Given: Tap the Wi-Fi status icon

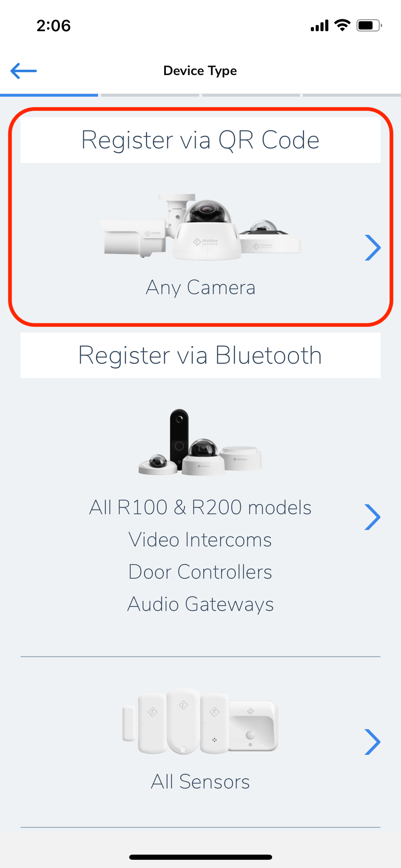Looking at the screenshot, I should (342, 25).
